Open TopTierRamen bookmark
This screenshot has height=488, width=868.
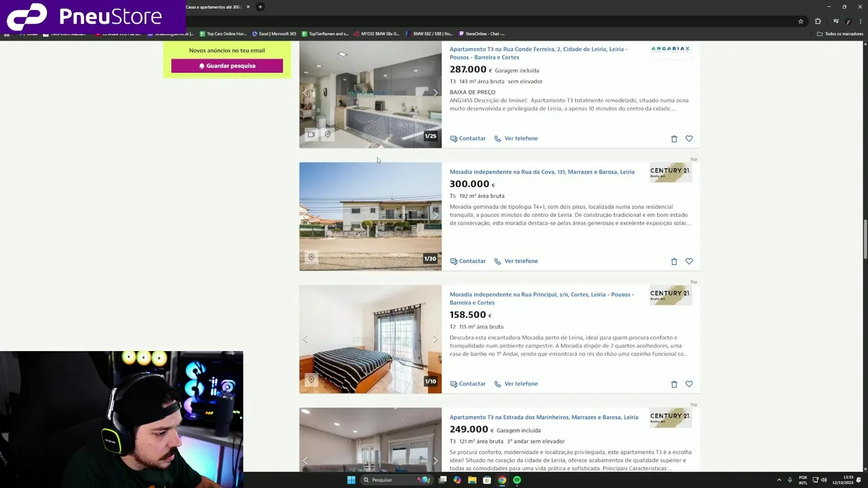coord(325,34)
